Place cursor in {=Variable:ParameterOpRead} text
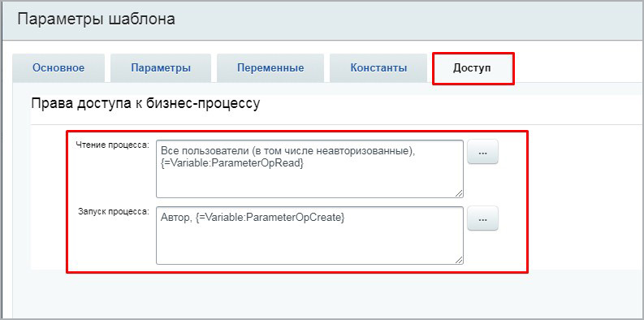This screenshot has height=320, width=644. (232, 163)
